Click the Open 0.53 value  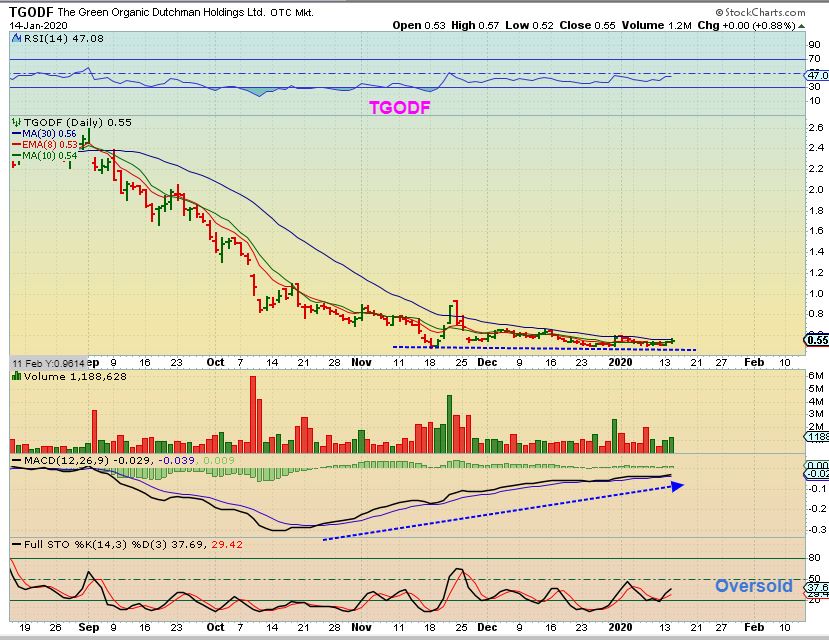coord(419,25)
